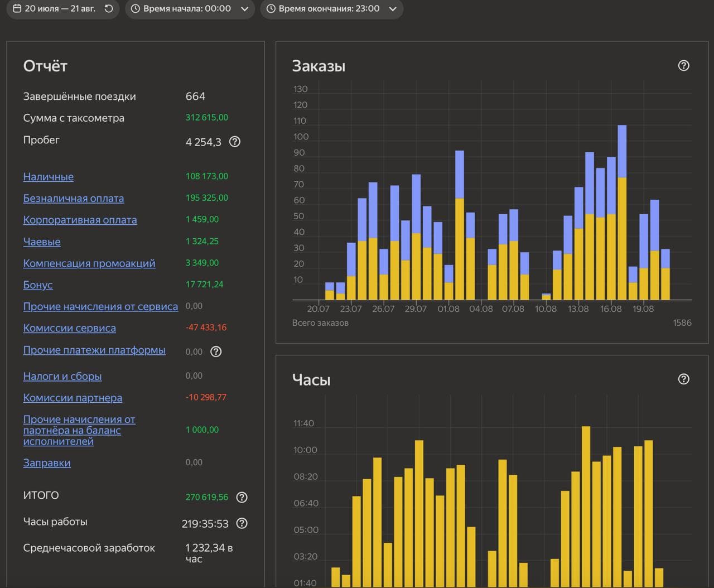
Task: Open the Прочие платежи платформы link
Action: (x=94, y=350)
